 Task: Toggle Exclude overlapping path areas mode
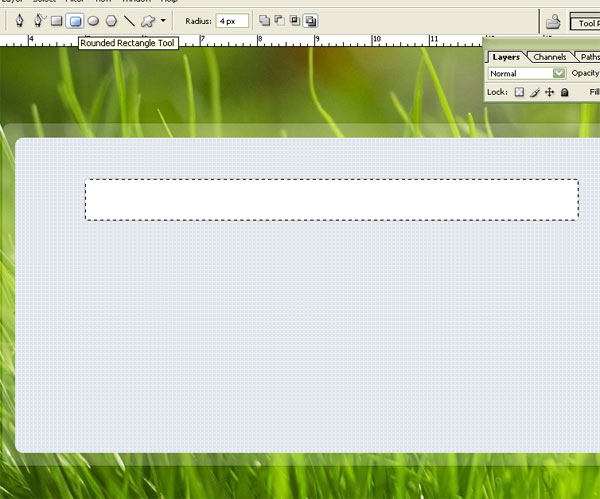310,21
